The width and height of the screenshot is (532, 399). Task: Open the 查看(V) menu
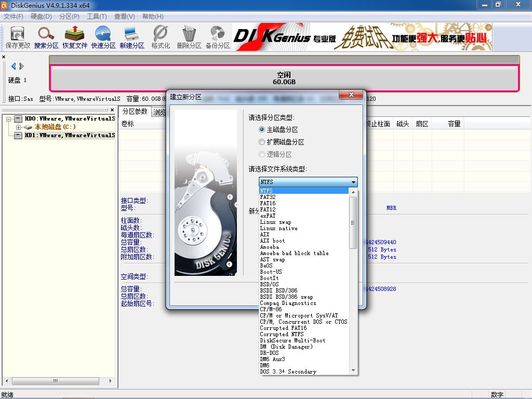pos(125,17)
